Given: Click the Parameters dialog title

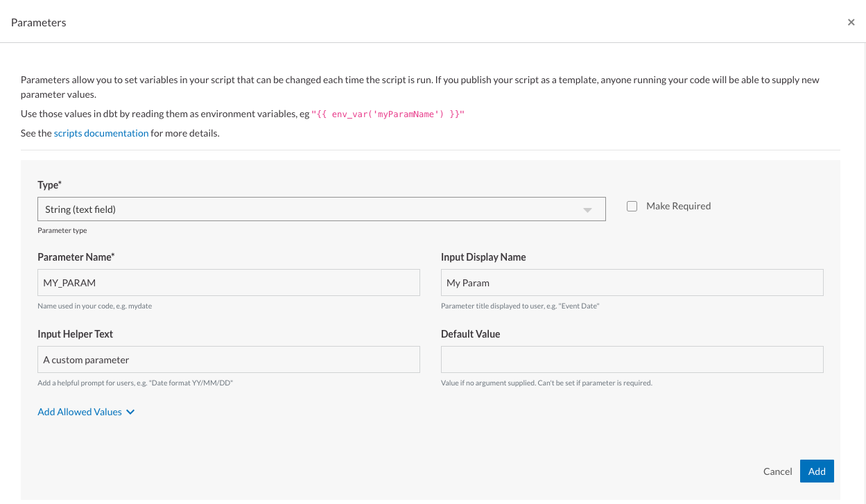Looking at the screenshot, I should (38, 21).
